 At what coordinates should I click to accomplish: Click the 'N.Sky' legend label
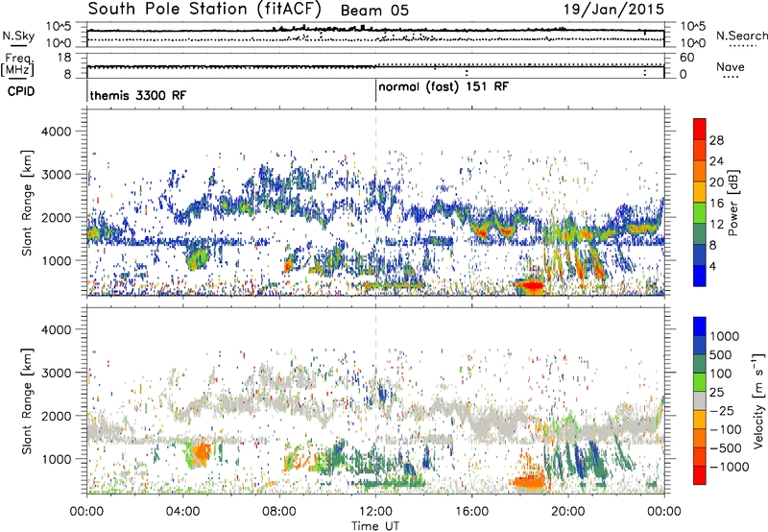tap(18, 36)
